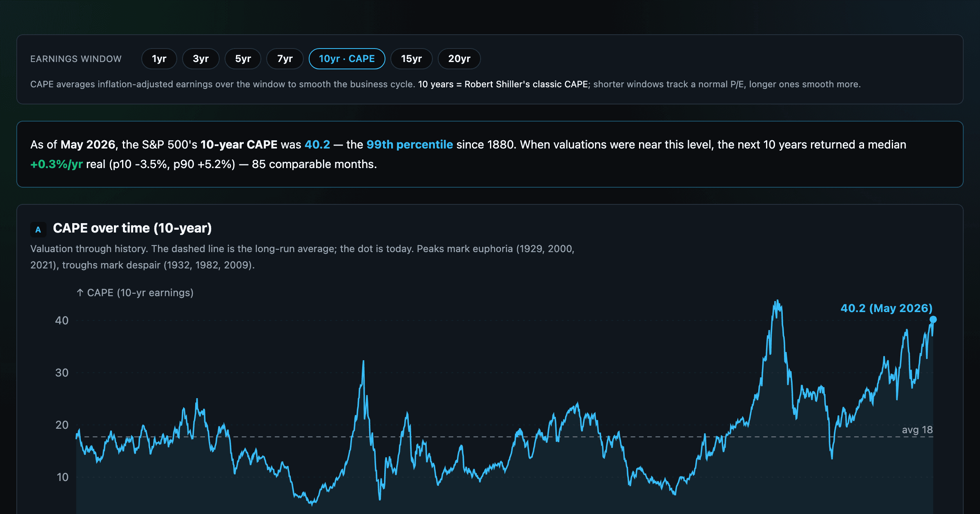Switch to the 15yr earnings window
This screenshot has width=980, height=514.
pyautogui.click(x=411, y=59)
